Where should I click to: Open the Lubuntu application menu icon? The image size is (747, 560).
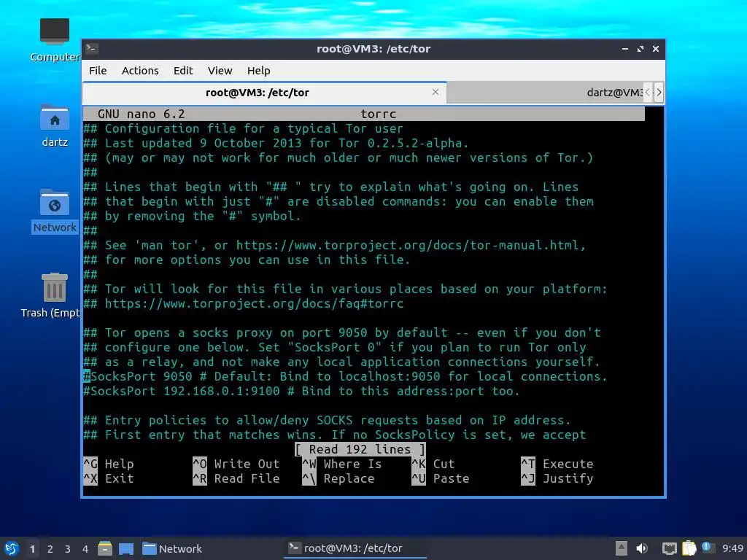pyautogui.click(x=12, y=548)
